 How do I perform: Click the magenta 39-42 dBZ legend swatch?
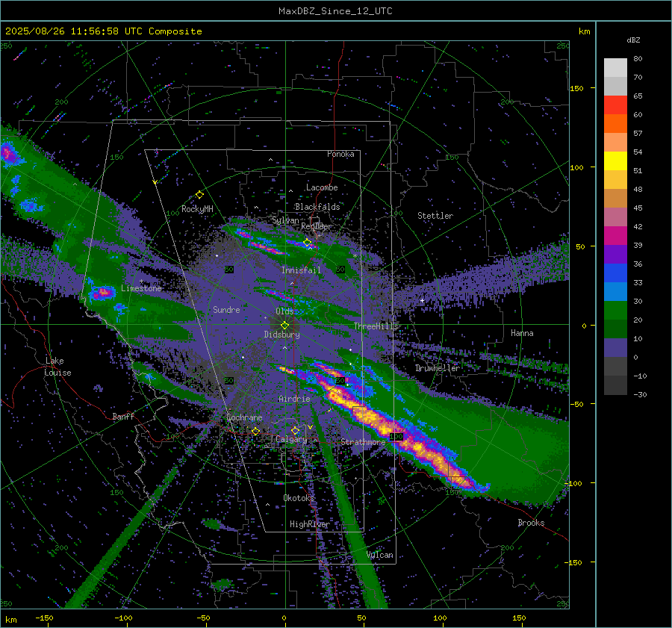coord(615,236)
